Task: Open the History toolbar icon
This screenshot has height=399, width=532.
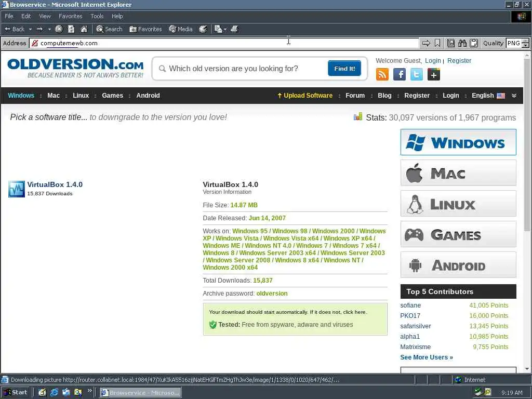Action: tap(203, 29)
